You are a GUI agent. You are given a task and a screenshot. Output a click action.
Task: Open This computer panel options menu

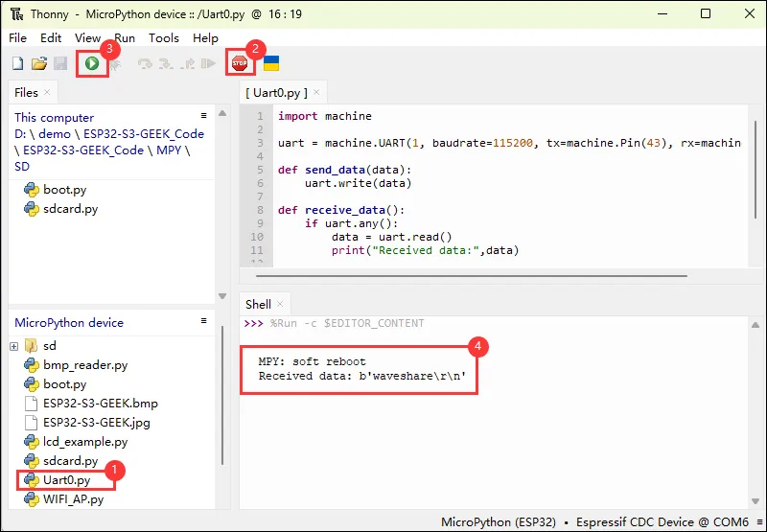coord(203,115)
